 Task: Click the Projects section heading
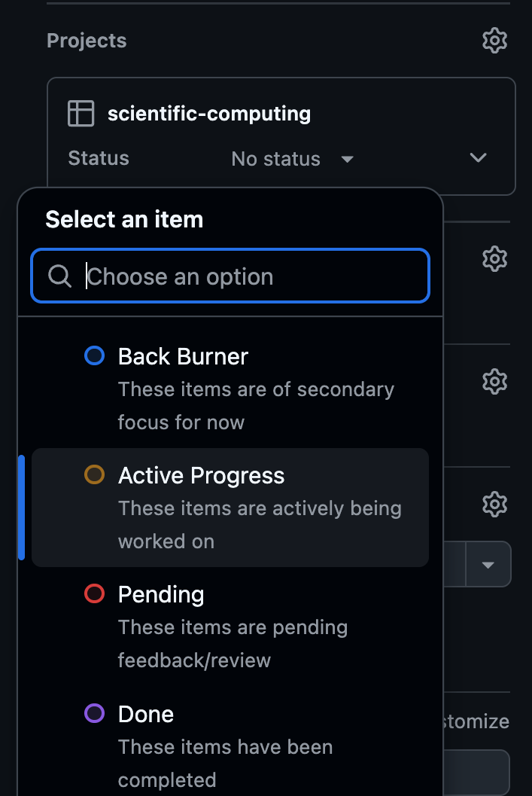pyautogui.click(x=87, y=40)
